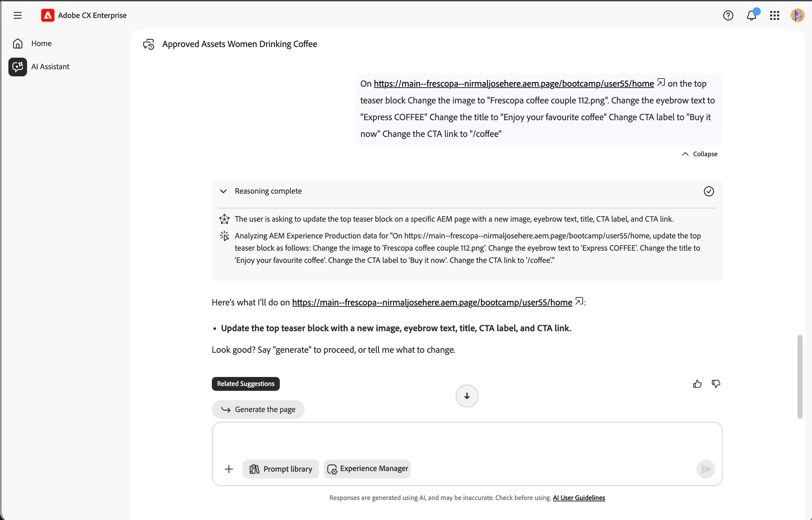
Task: Open user55/home link in user prompt
Action: 514,84
